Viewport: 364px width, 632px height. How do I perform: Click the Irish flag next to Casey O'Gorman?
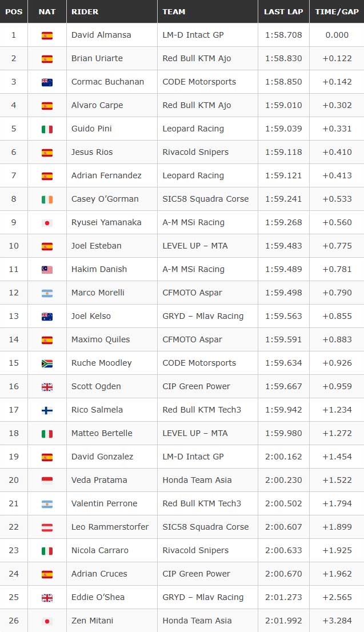coord(47,199)
